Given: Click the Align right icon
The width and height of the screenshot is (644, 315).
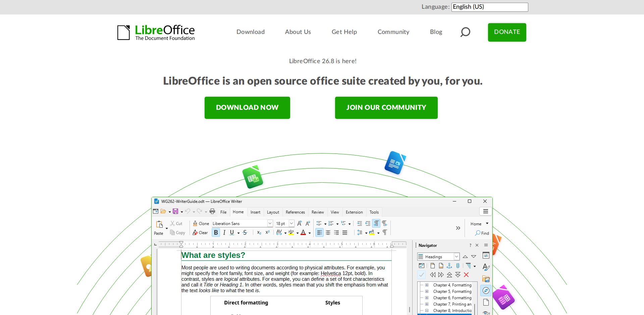Looking at the screenshot, I should click(336, 232).
